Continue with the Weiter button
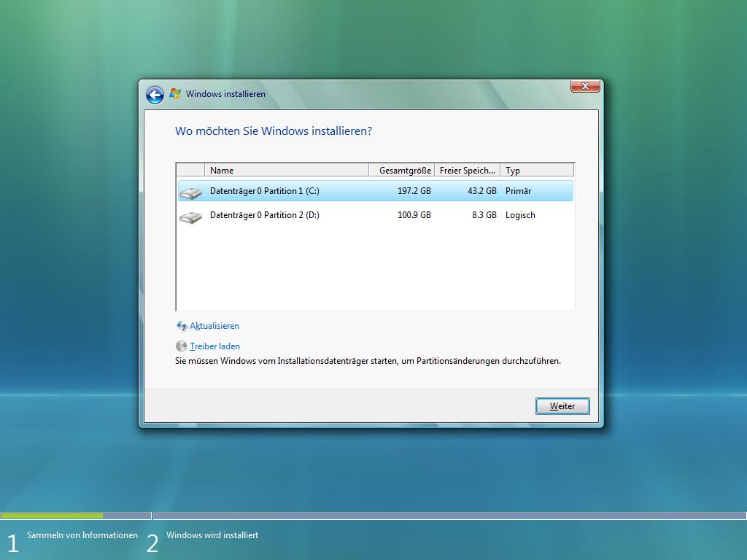The image size is (747, 560). tap(562, 406)
